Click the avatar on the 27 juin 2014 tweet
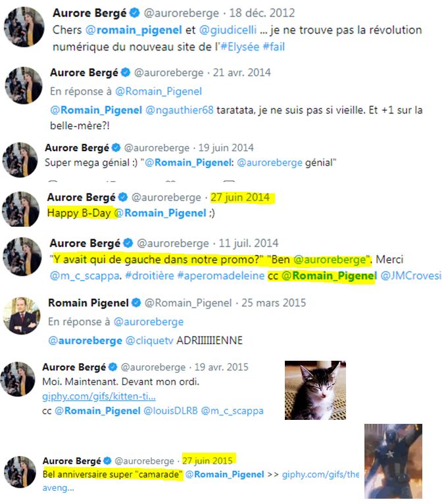Screen dimensions: 446x504 (20, 209)
